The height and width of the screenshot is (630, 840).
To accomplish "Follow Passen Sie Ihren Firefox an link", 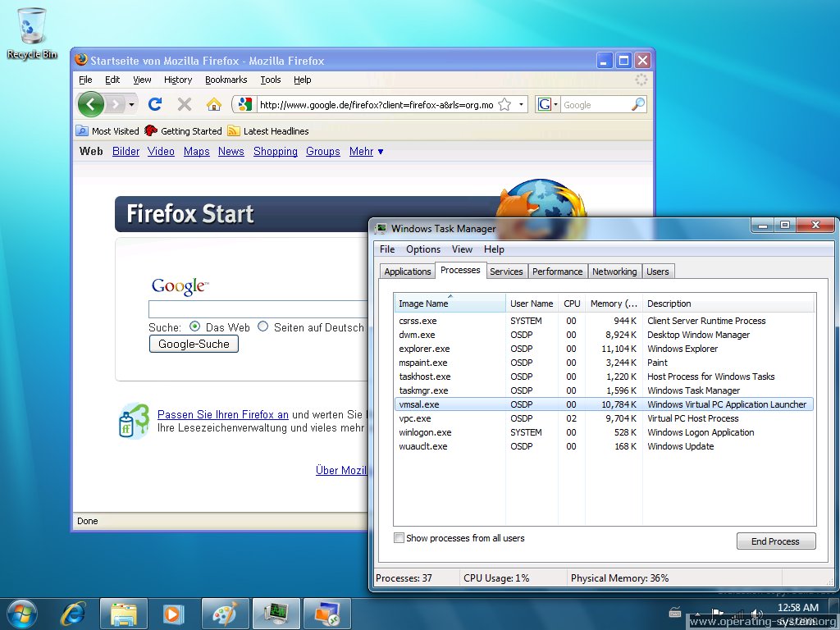I will point(223,414).
